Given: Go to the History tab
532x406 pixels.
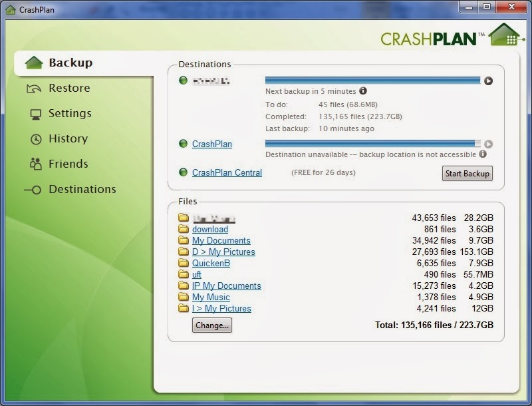Looking at the screenshot, I should [68, 138].
